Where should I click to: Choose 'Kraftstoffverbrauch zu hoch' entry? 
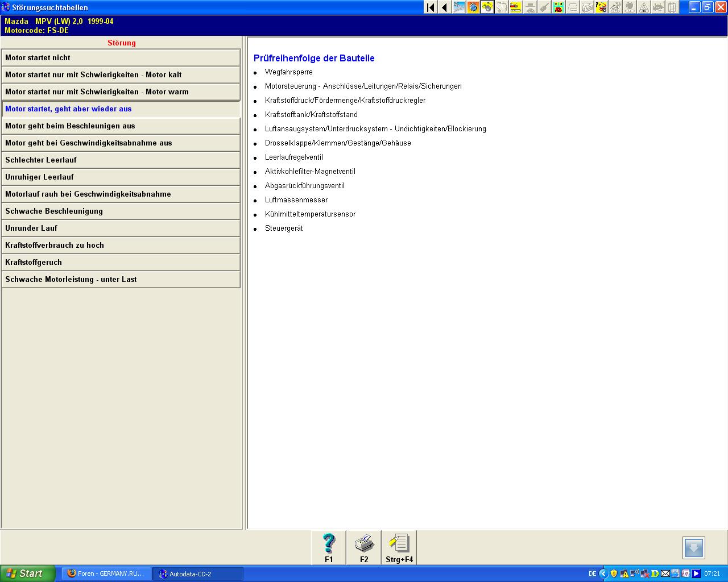(121, 245)
